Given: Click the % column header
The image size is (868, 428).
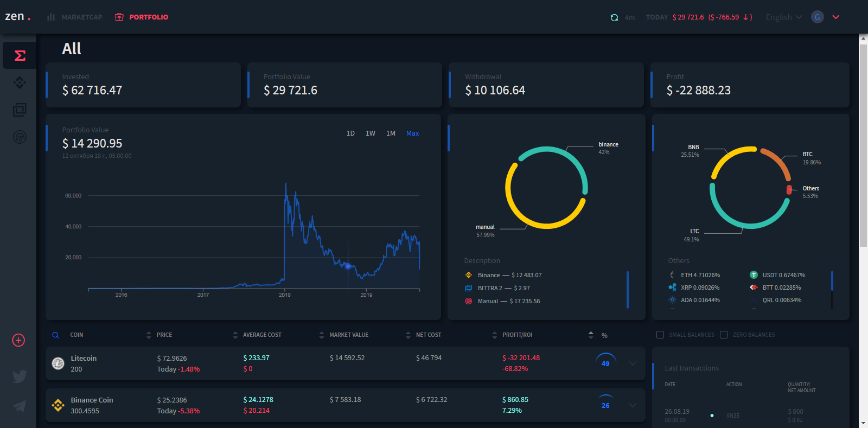Looking at the screenshot, I should [x=604, y=336].
